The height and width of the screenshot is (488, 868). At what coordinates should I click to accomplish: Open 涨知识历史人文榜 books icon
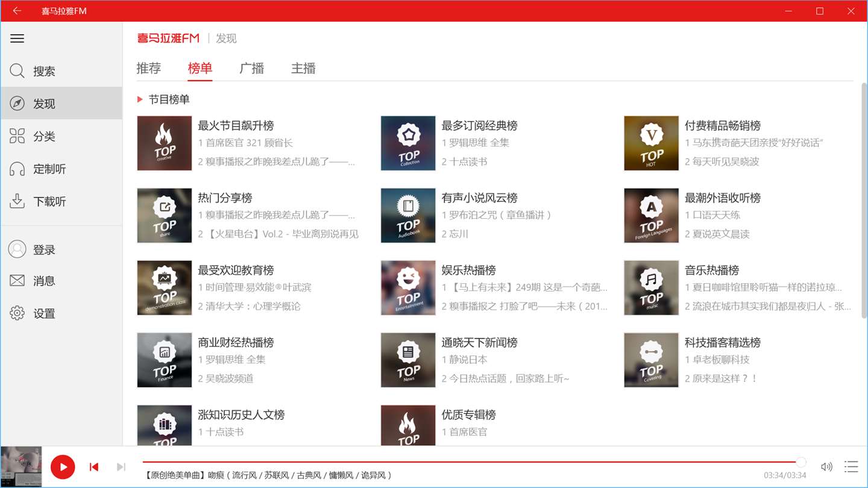tap(165, 425)
